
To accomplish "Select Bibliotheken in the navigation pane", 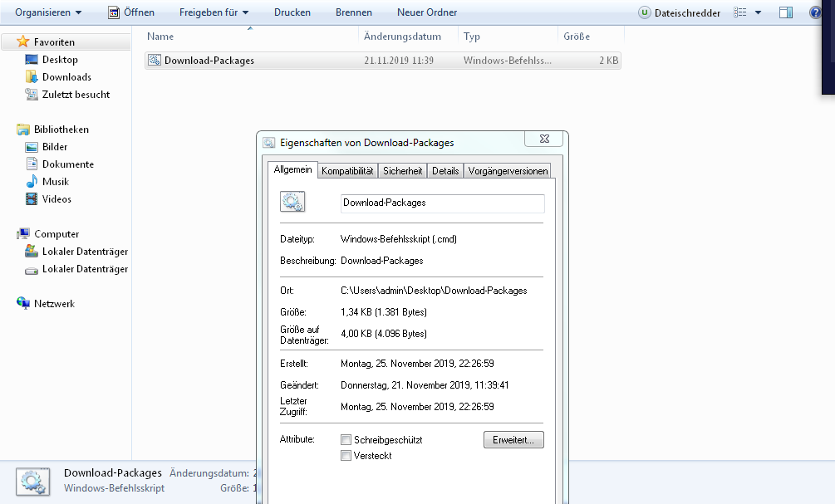I will (61, 130).
